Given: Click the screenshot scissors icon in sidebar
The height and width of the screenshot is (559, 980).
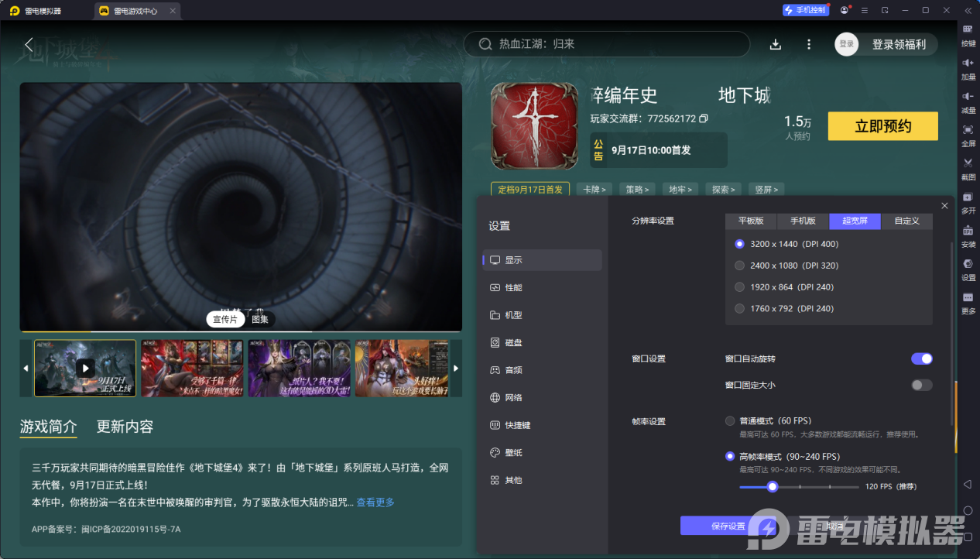Looking at the screenshot, I should point(968,163).
